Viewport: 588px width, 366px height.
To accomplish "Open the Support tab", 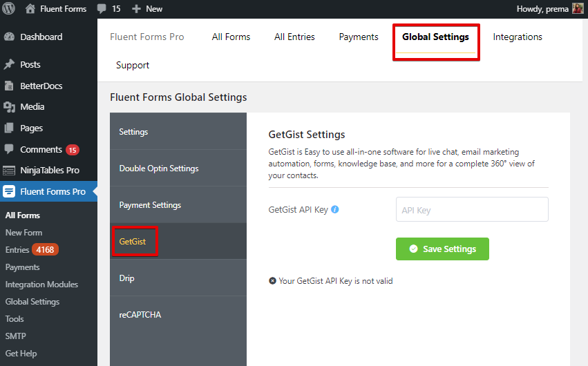I will (x=133, y=65).
